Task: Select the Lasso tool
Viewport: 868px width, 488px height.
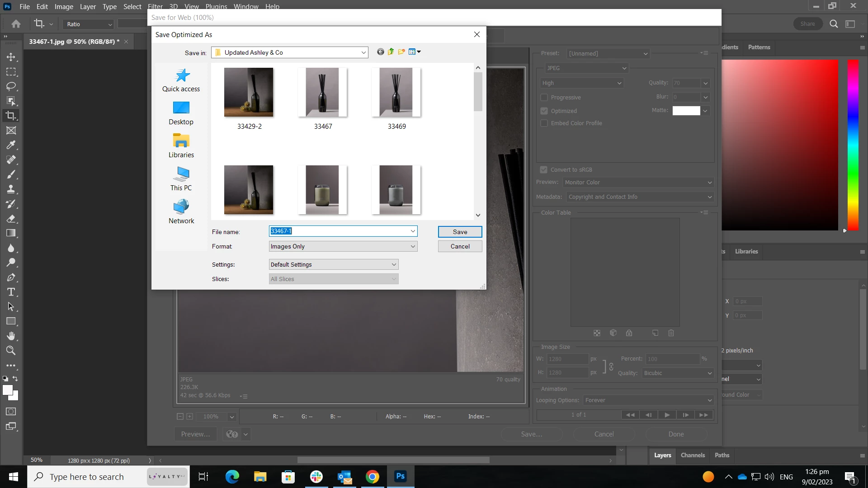Action: (x=11, y=86)
